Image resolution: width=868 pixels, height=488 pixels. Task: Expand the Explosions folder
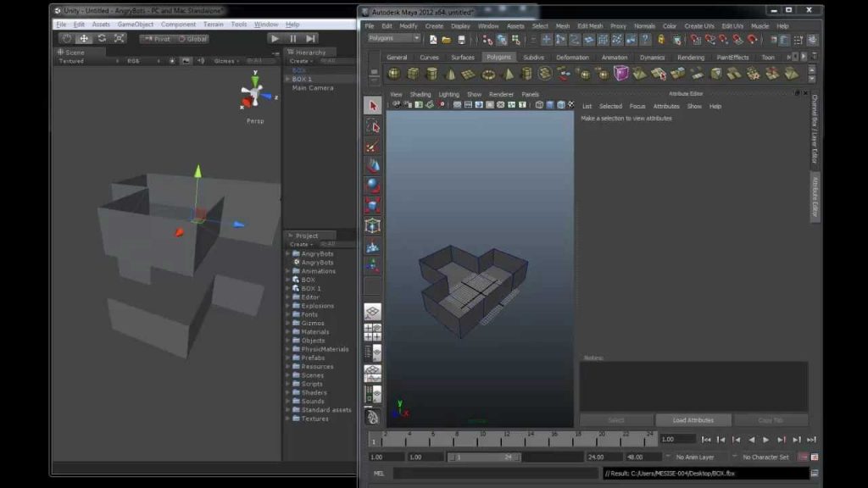(288, 305)
